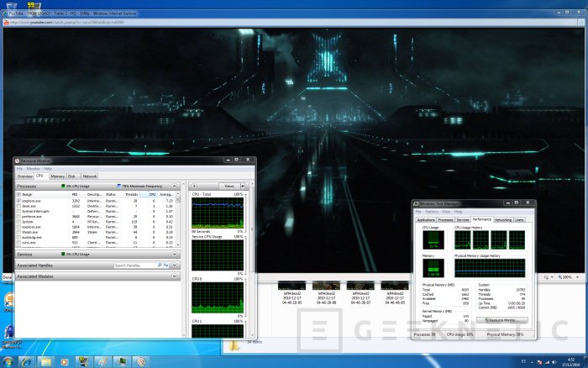Click the Resource Monitor title bar icon
Screen dimensions: 588x368
coord(18,160)
